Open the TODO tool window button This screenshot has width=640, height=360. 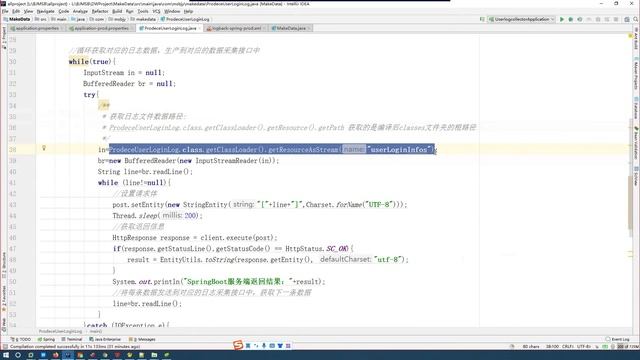click(x=21, y=339)
